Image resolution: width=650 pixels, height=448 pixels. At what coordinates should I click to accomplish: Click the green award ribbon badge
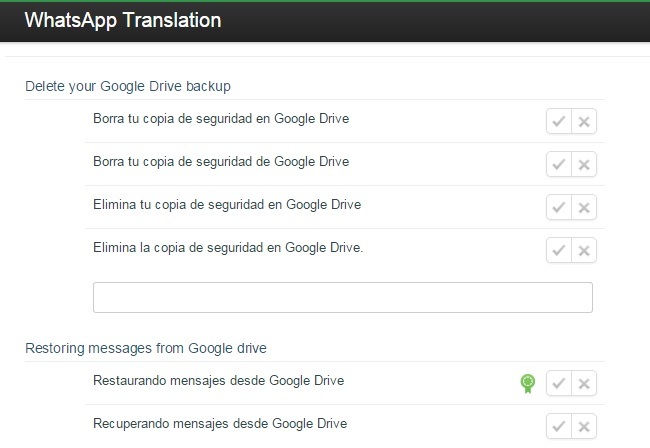coord(528,383)
